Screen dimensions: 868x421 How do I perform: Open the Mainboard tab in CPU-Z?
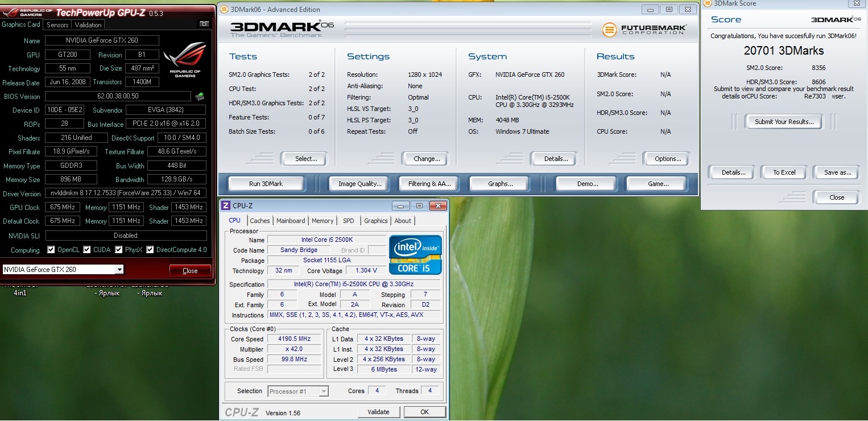click(x=291, y=221)
